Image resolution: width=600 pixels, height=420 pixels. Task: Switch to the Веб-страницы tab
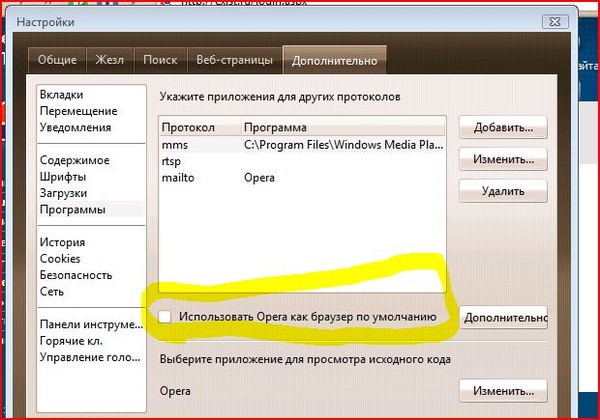click(235, 60)
